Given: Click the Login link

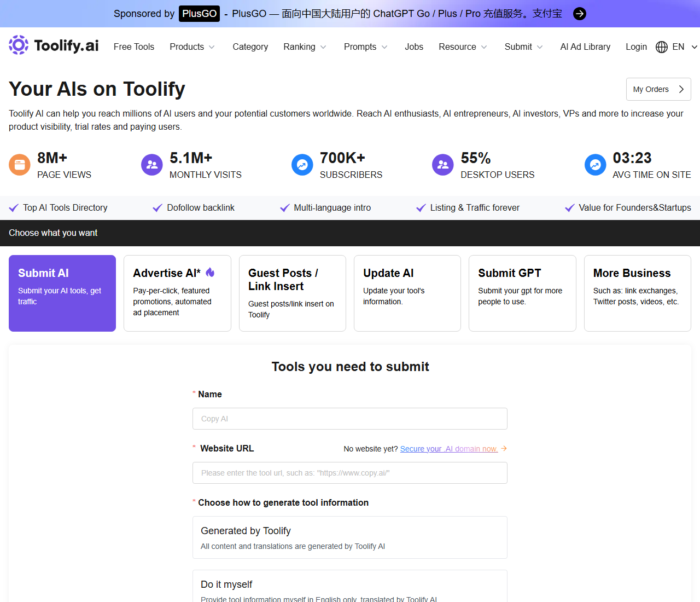Looking at the screenshot, I should (x=636, y=47).
